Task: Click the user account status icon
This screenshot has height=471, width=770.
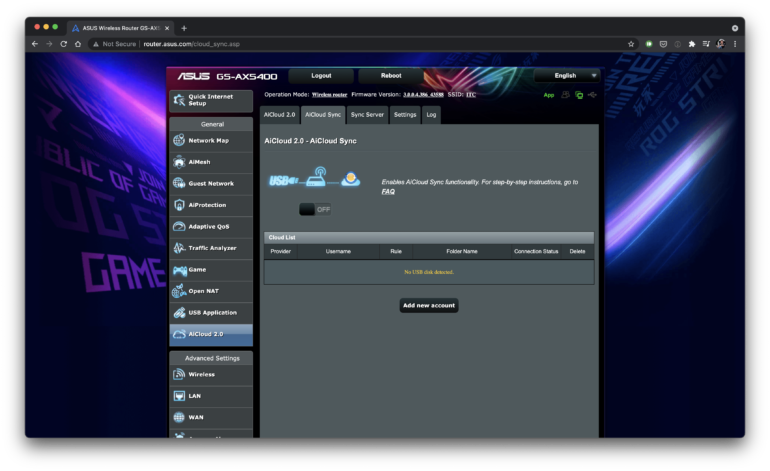Action: click(x=565, y=95)
